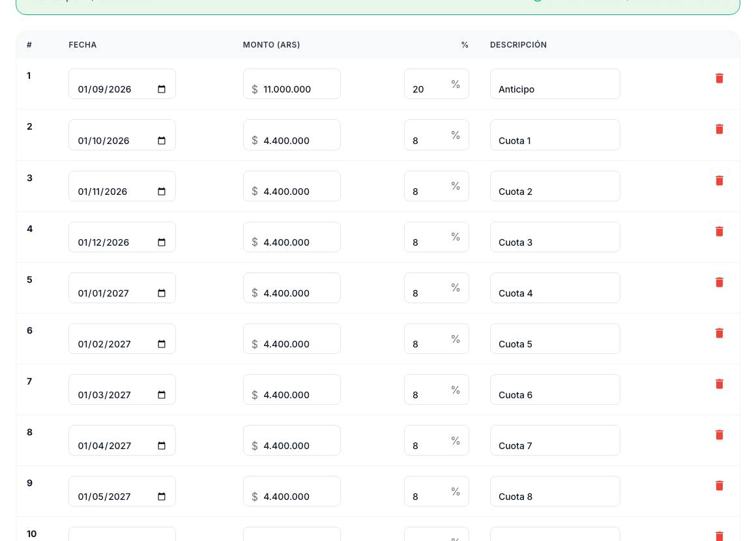
Task: Delete the Cuota 6 row
Action: pyautogui.click(x=719, y=384)
